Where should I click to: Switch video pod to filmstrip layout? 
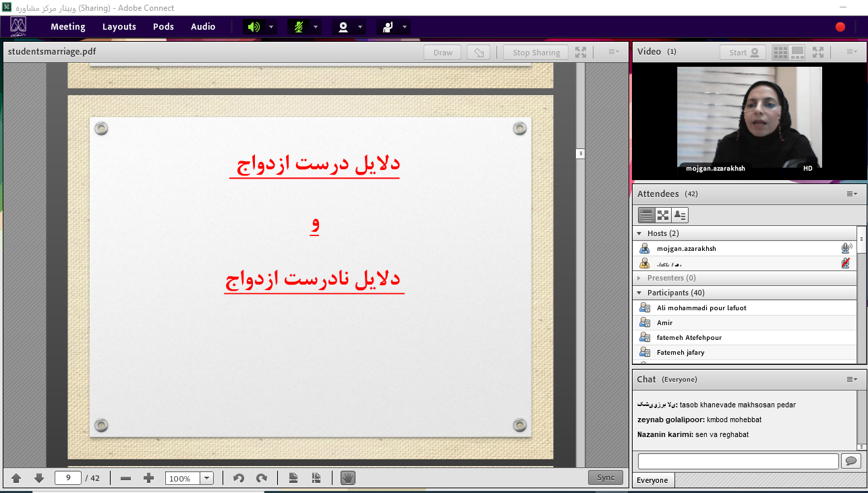click(798, 52)
